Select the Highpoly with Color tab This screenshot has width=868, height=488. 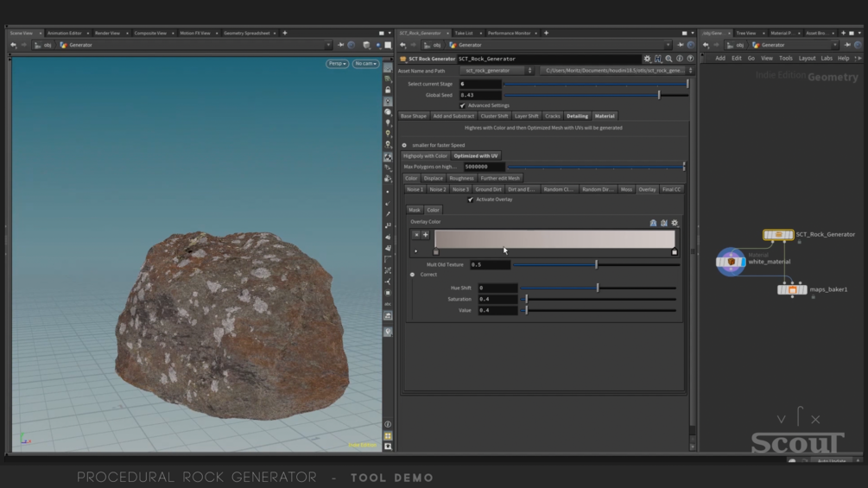click(425, 156)
